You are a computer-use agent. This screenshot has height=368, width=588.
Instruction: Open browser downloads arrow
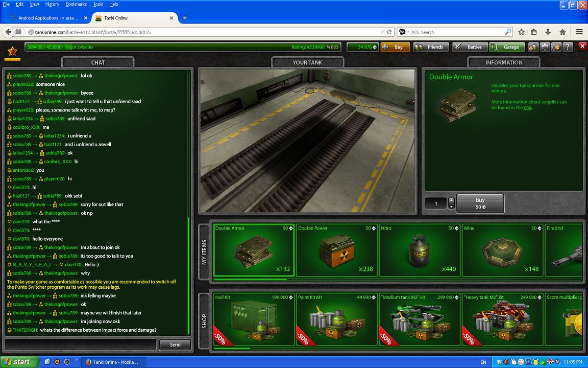tap(548, 32)
